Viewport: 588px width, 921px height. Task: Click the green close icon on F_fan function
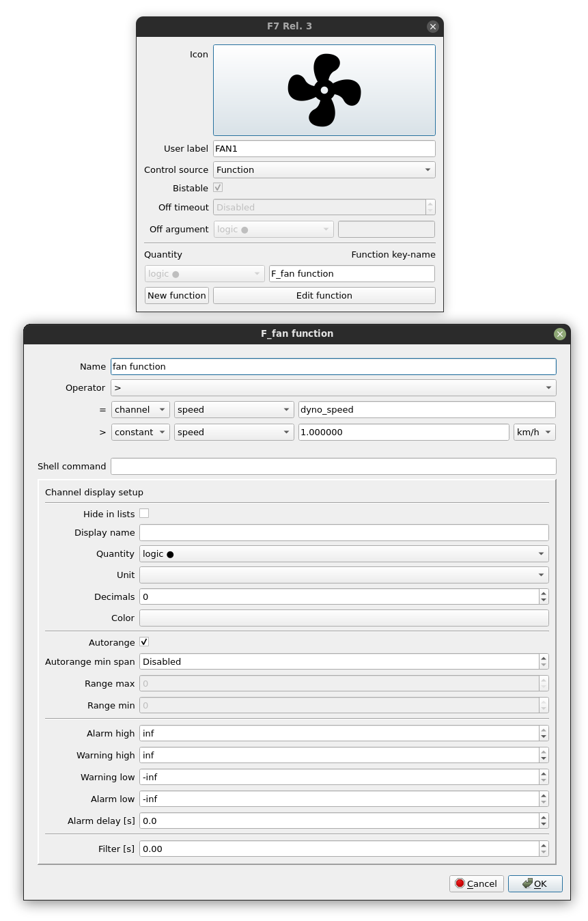click(560, 334)
